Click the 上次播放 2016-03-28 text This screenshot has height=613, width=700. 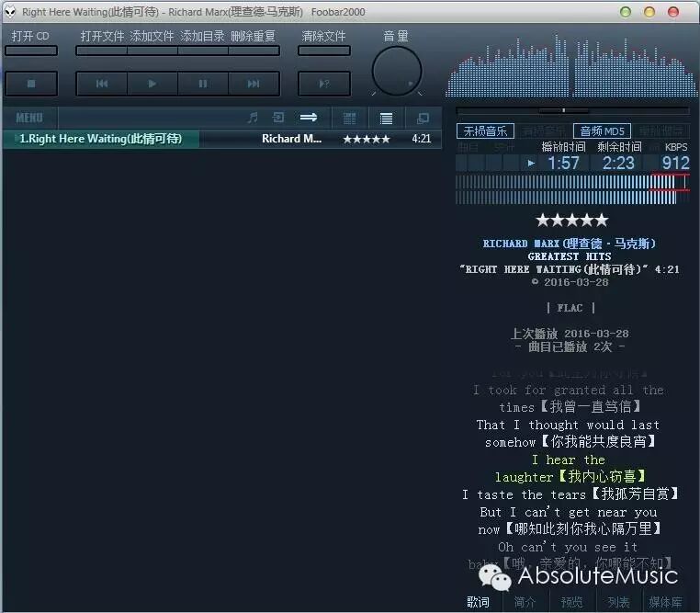[570, 334]
